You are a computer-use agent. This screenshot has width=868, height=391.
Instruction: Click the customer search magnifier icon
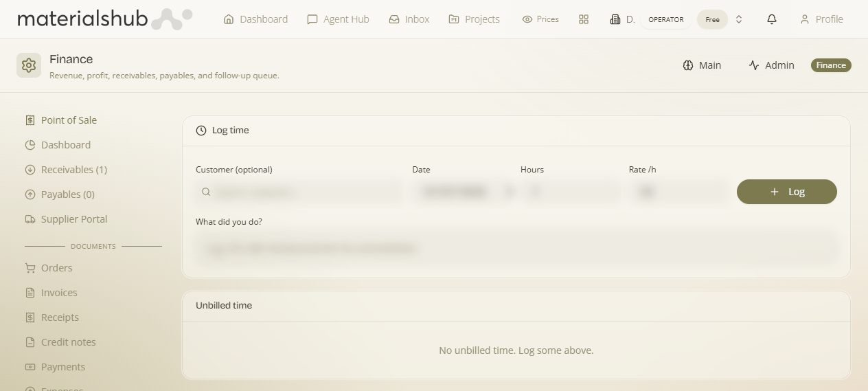coord(206,192)
